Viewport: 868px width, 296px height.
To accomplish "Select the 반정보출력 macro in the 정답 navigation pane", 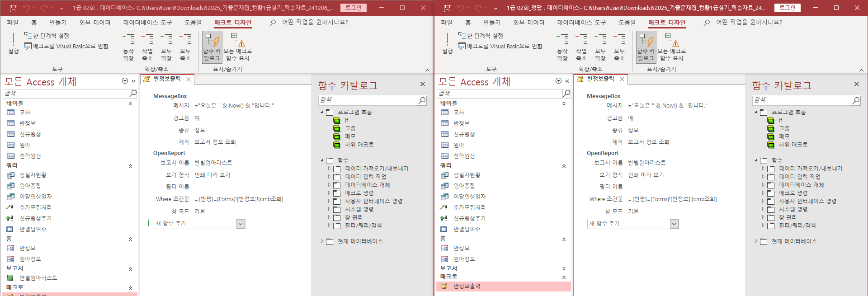I will [467, 286].
